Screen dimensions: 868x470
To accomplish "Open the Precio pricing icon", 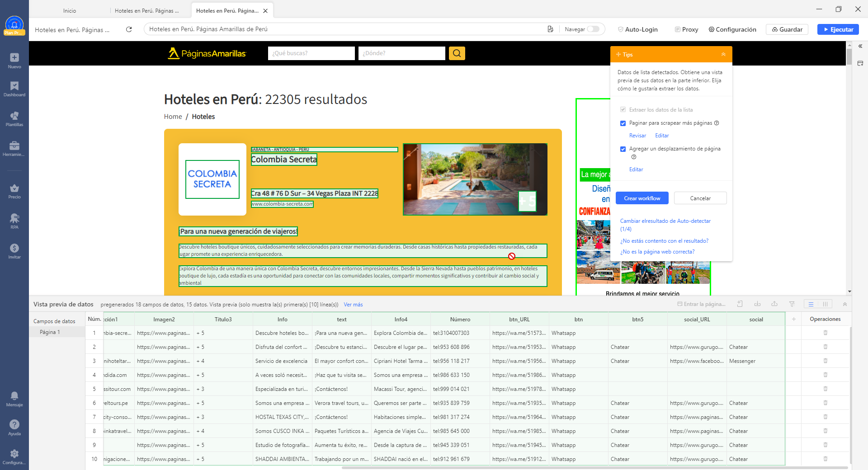I will (x=14, y=191).
